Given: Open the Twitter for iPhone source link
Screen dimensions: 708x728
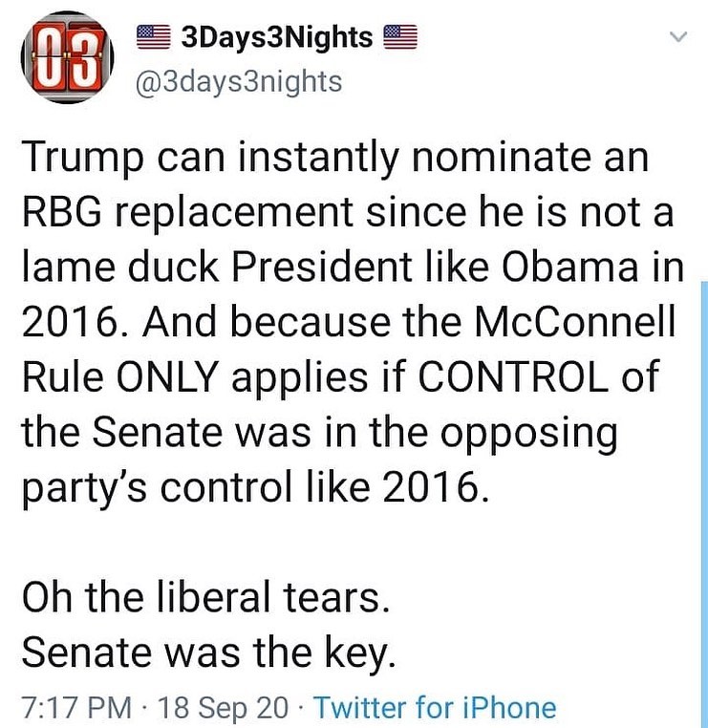Looking at the screenshot, I should pos(435,708).
